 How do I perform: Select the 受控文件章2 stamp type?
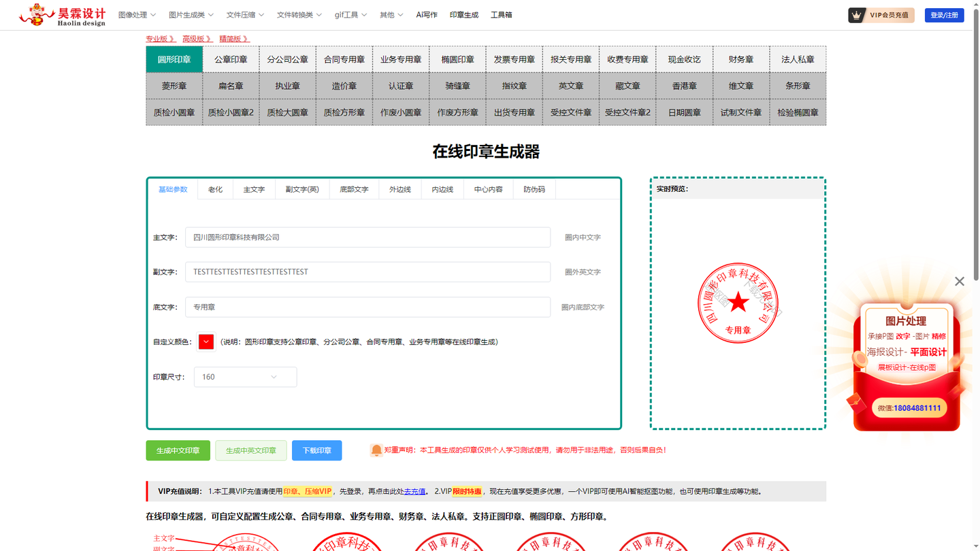627,112
